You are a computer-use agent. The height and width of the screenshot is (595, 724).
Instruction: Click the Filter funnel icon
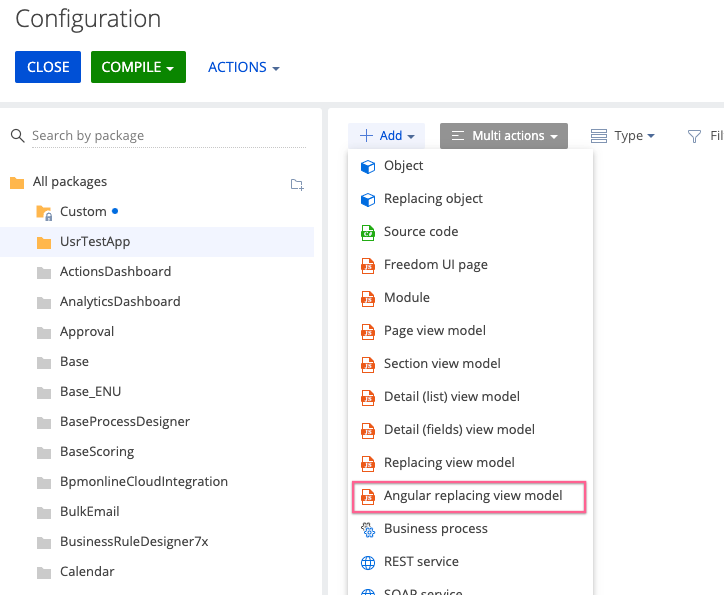[694, 136]
